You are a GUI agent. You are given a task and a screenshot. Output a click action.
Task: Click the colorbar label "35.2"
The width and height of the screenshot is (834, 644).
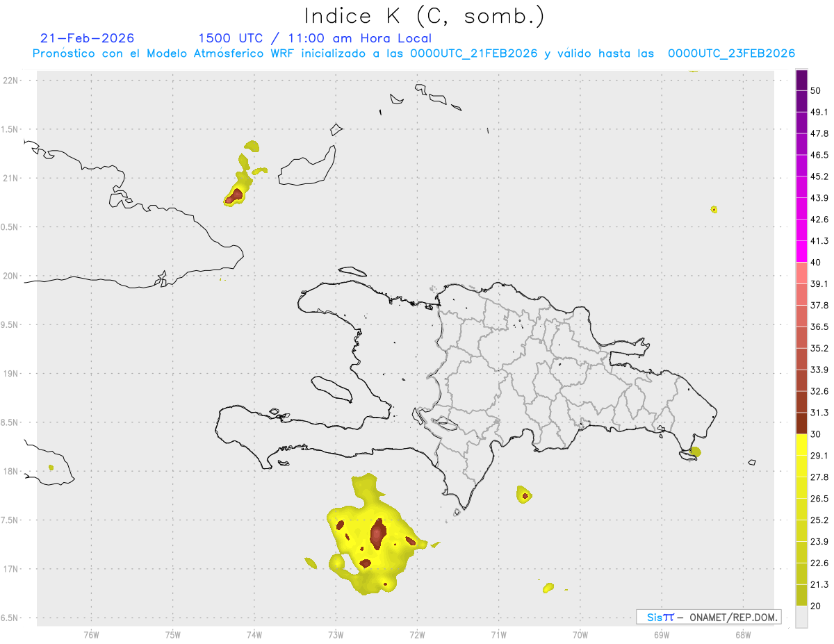coord(819,348)
